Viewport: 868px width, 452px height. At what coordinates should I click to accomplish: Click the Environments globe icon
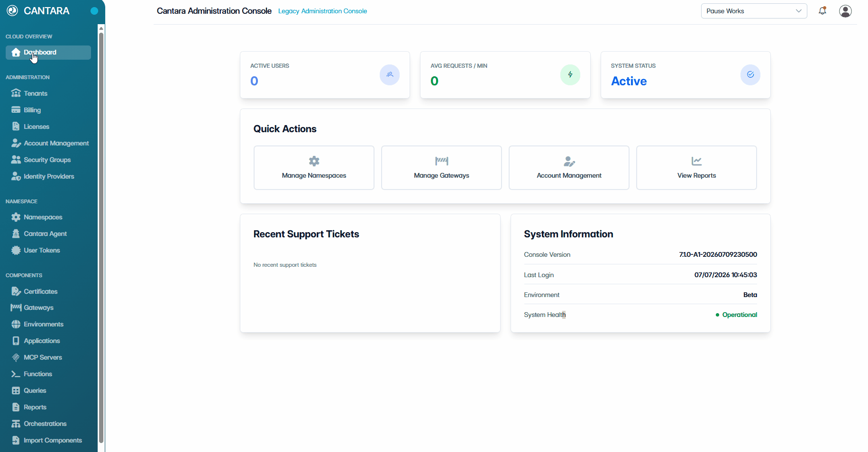click(16, 324)
